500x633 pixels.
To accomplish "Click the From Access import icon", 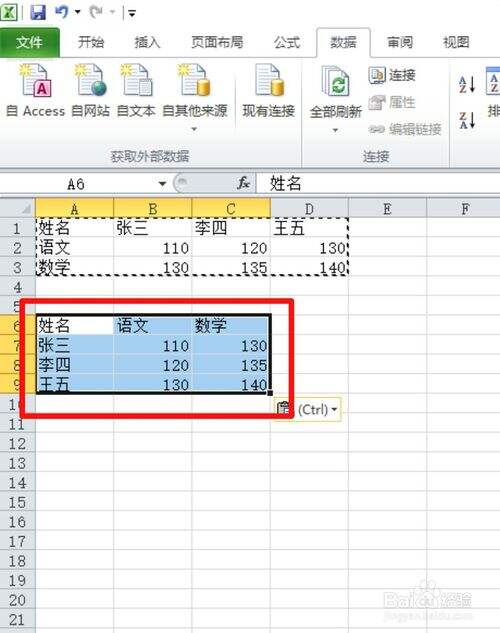I will [36, 81].
